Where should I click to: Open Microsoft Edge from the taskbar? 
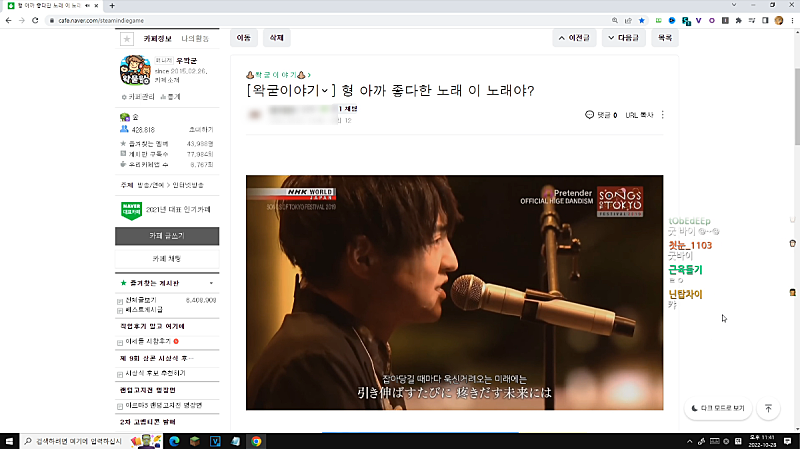tap(174, 441)
